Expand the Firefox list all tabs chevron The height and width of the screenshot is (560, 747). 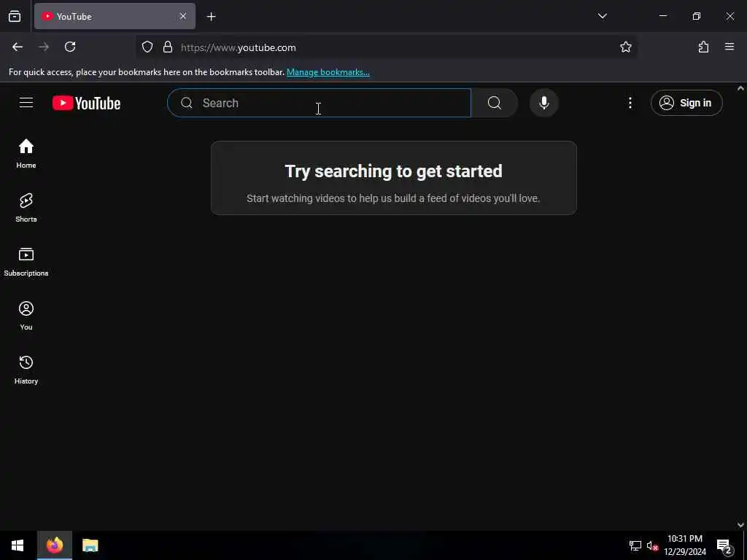(602, 16)
